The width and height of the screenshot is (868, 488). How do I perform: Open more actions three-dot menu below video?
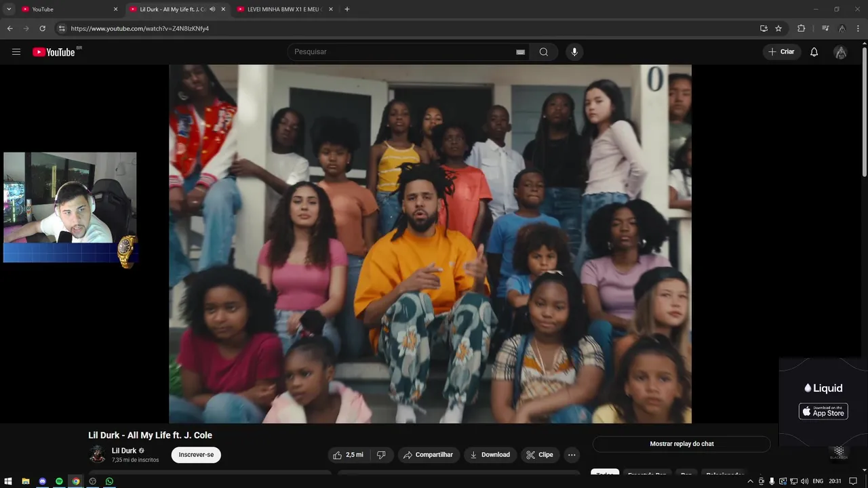point(572,455)
